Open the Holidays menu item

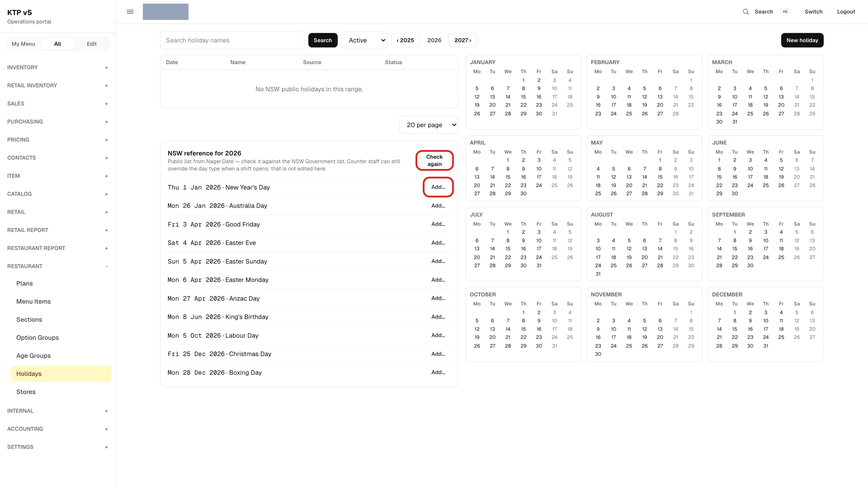click(61, 374)
